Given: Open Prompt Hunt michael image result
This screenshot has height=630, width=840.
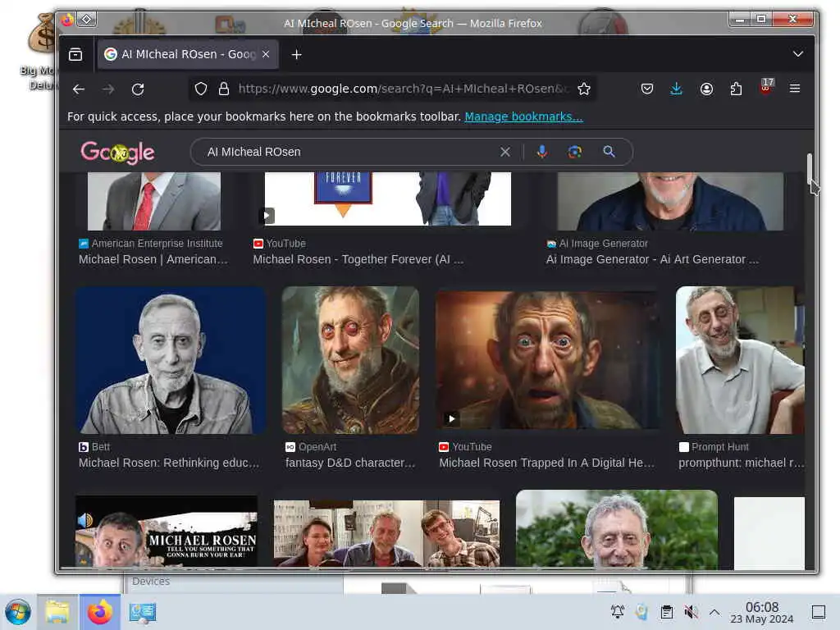Looking at the screenshot, I should [x=740, y=360].
